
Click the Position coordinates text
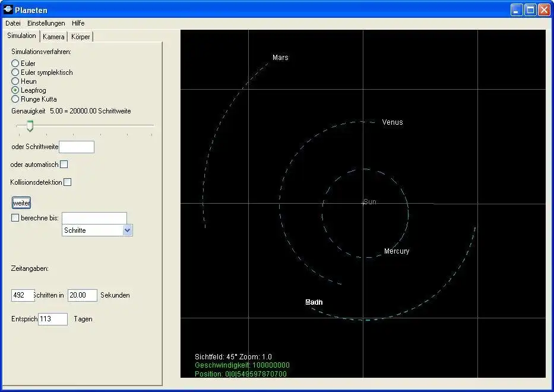click(240, 374)
